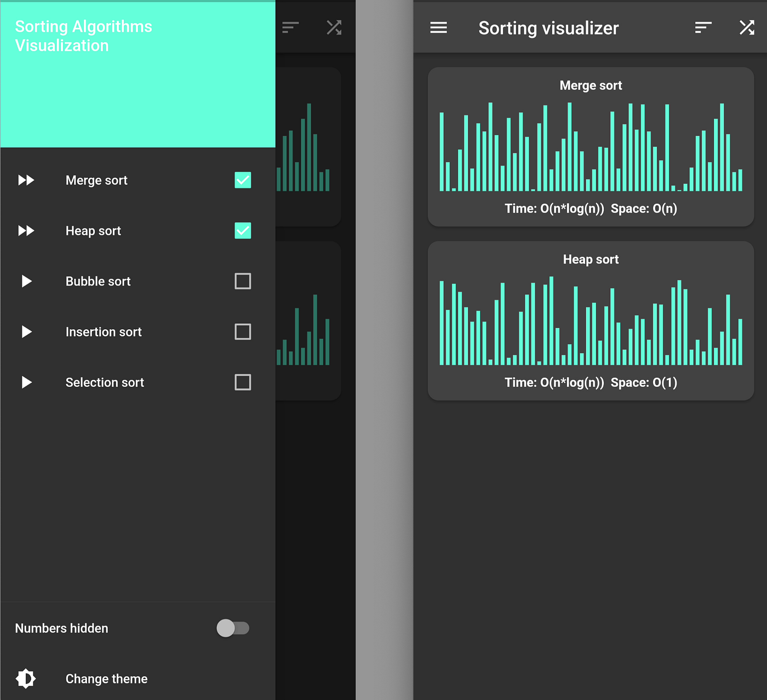This screenshot has height=700, width=767.
Task: Click the dimmed shuffle icon behind the drawer
Action: [334, 27]
